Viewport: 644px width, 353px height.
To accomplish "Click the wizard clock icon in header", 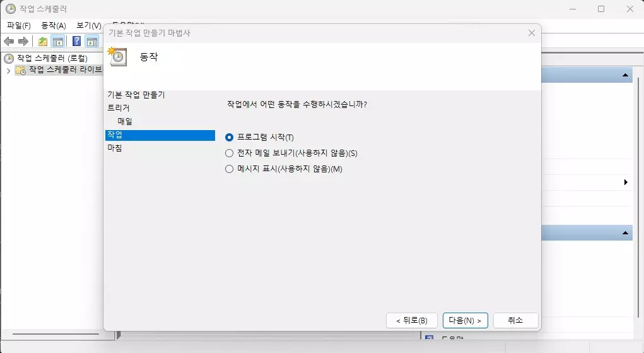I will click(117, 56).
